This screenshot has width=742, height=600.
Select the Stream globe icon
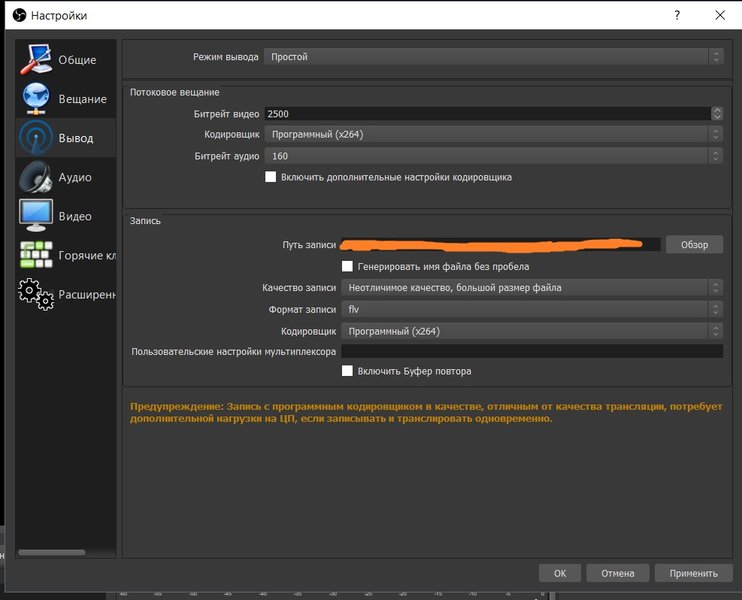[36, 98]
